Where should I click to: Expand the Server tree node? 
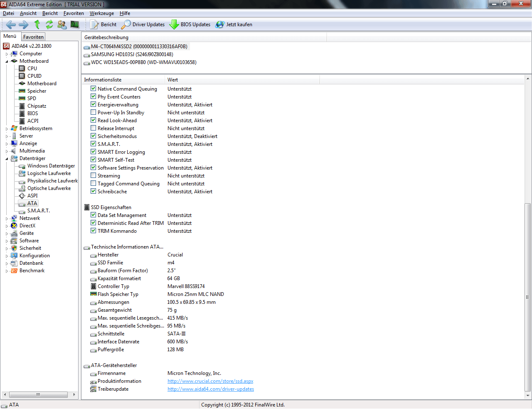click(x=7, y=136)
